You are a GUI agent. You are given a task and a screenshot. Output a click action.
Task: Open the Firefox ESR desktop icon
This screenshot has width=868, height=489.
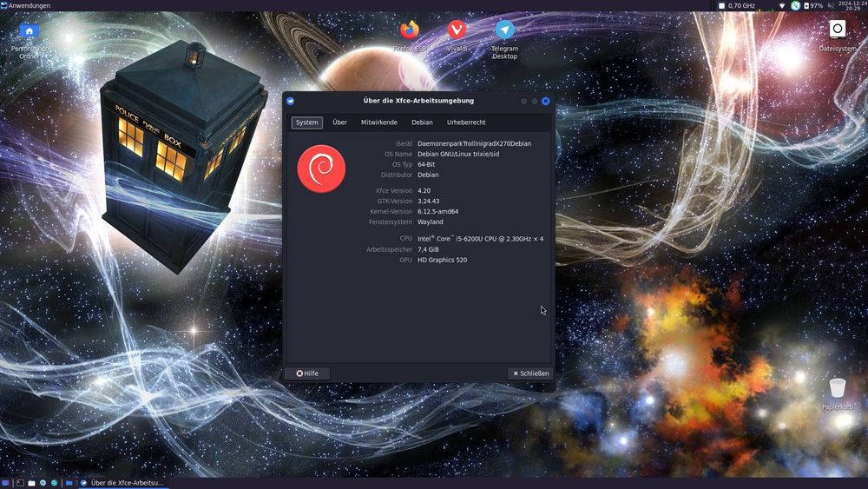coord(410,30)
